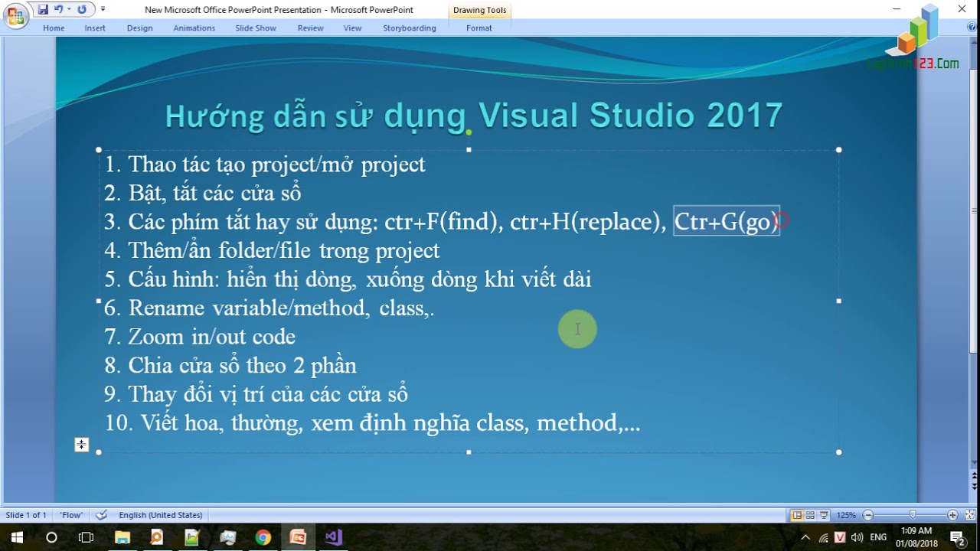Screen dimensions: 980x551
Task: Run the spelling check icon in status bar
Action: tap(102, 515)
